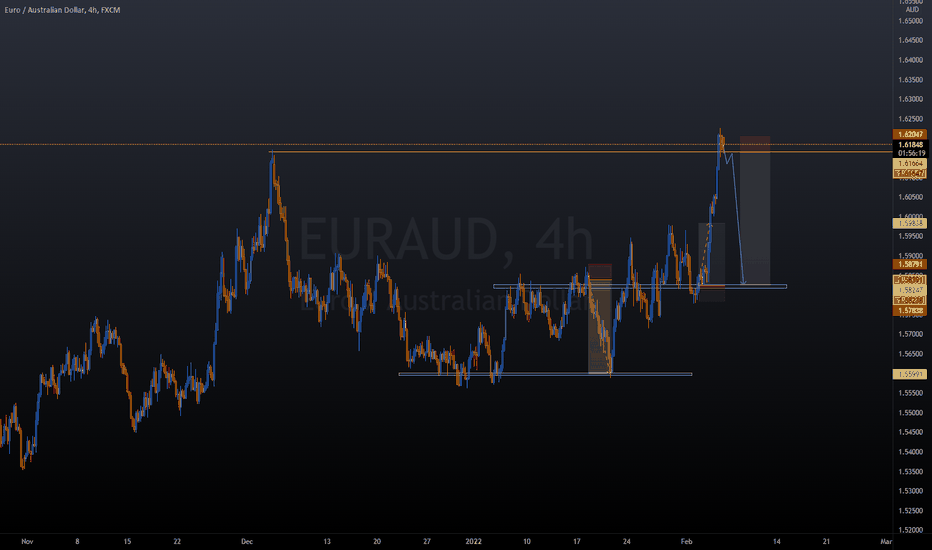Viewport: 932px width, 550px height.
Task: Select the 1.55991 price tag
Action: 910,374
